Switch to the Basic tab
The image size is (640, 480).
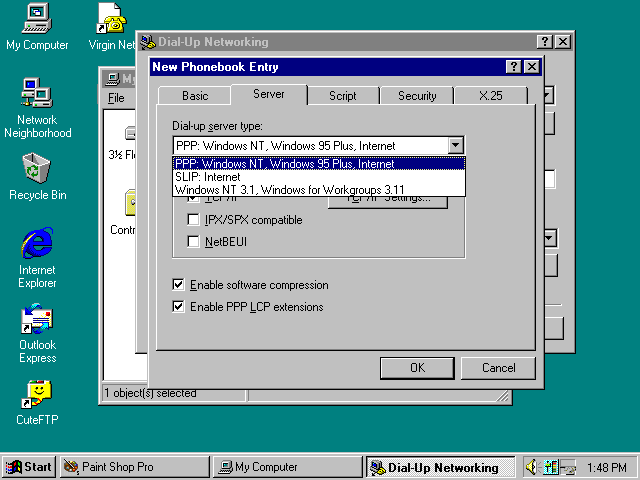click(x=195, y=96)
